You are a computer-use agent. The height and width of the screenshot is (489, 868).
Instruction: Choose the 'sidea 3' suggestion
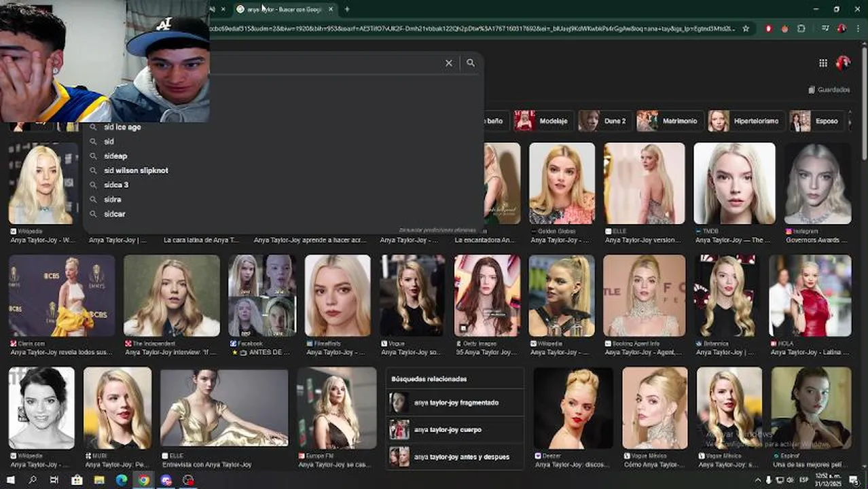283,185
